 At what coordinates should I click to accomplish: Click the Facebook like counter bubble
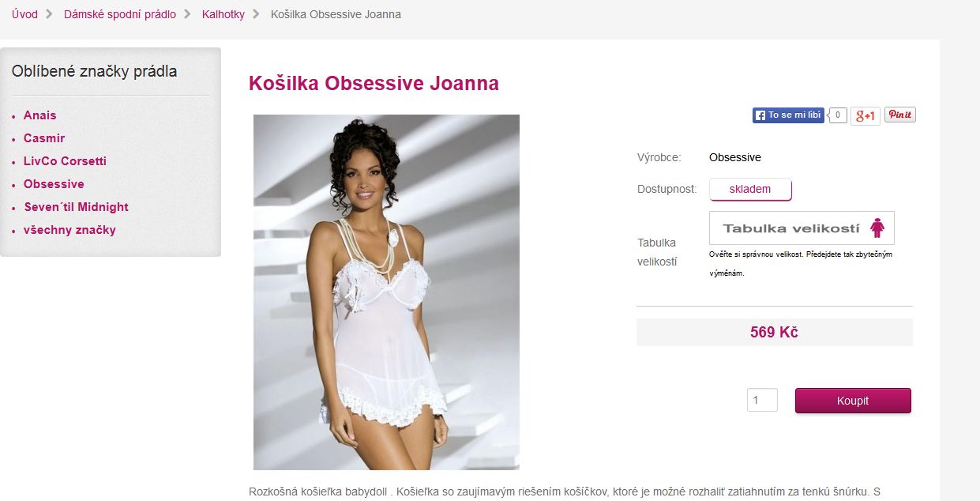tap(838, 115)
